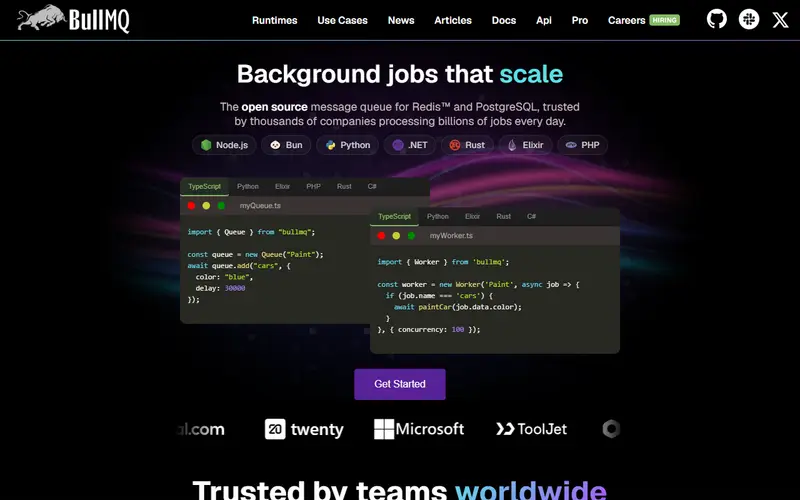Viewport: 800px width, 500px height.
Task: Click the green dot in myWorker.ts window
Action: (x=411, y=236)
